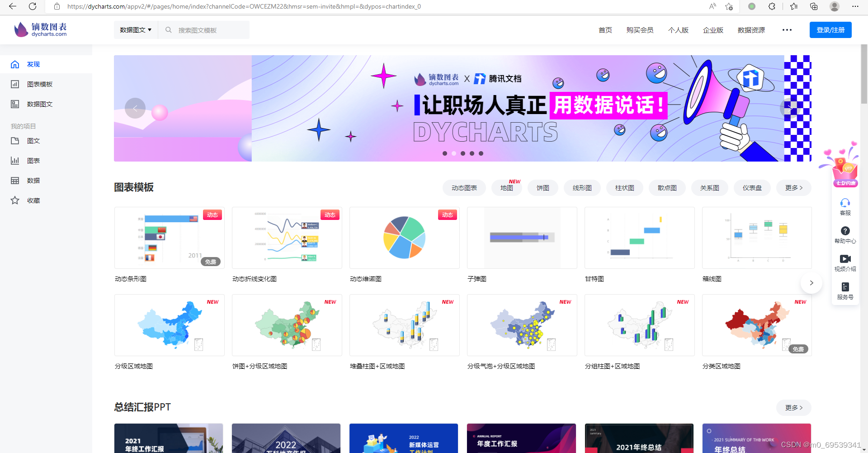Filter templates by 散点图
Viewport: 868px width, 453px height.
(667, 188)
